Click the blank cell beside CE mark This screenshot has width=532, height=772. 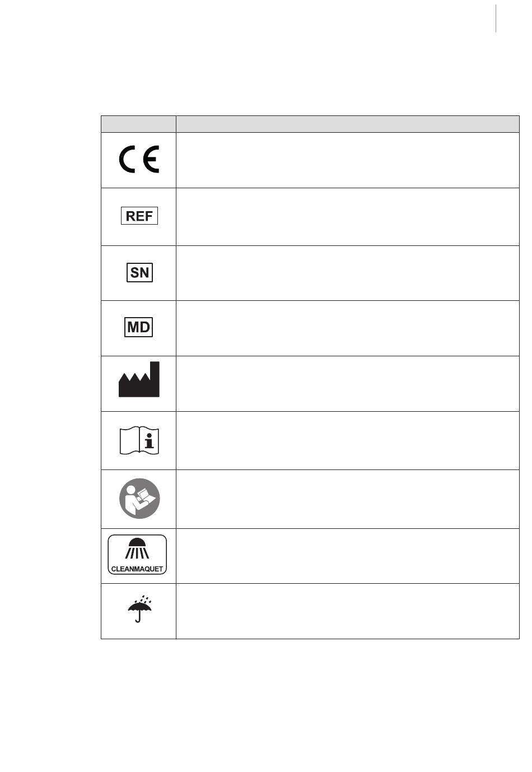347,160
